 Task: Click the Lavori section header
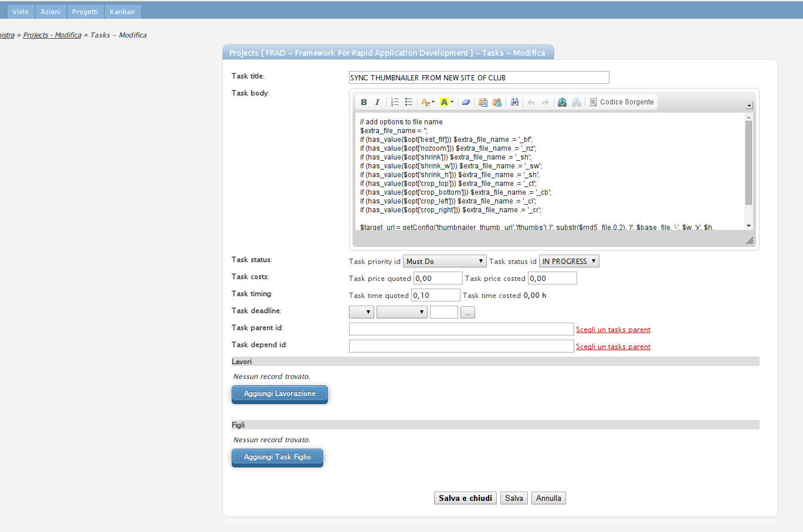point(496,361)
